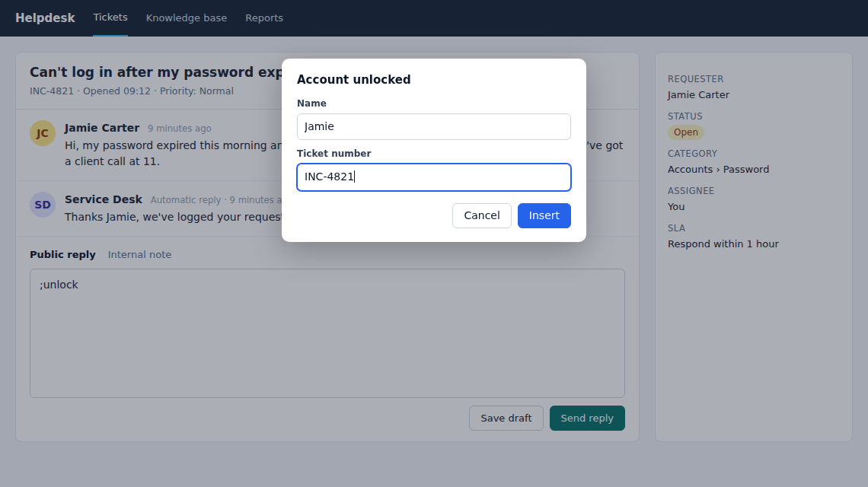Click the STATUS sidebar label
868x487 pixels.
click(x=685, y=116)
